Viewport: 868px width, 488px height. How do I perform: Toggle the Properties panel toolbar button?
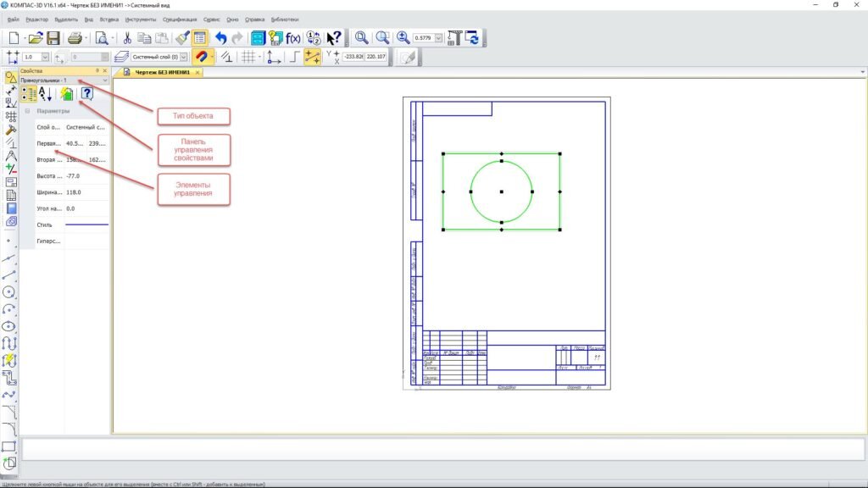coord(200,37)
